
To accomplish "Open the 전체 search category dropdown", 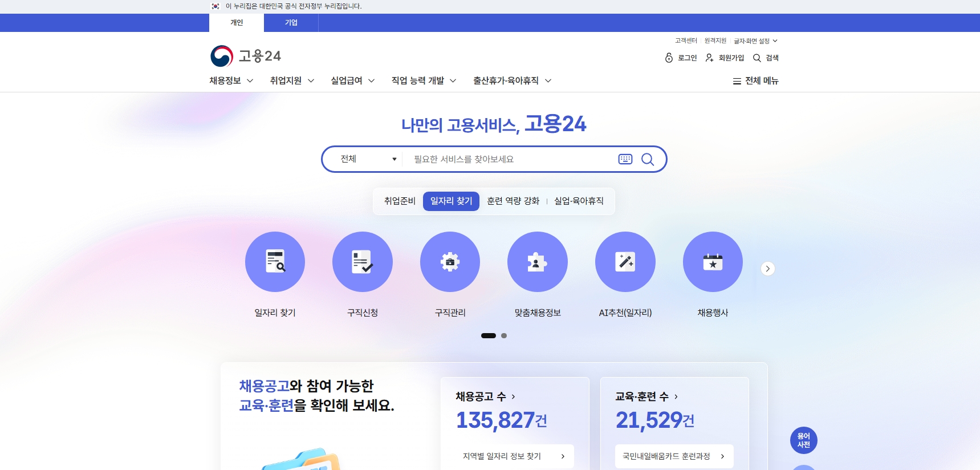I will pyautogui.click(x=368, y=159).
